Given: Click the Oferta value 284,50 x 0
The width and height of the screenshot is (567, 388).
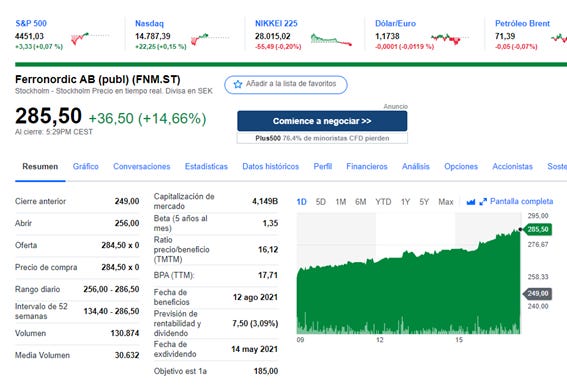Looking at the screenshot, I should coord(120,246).
